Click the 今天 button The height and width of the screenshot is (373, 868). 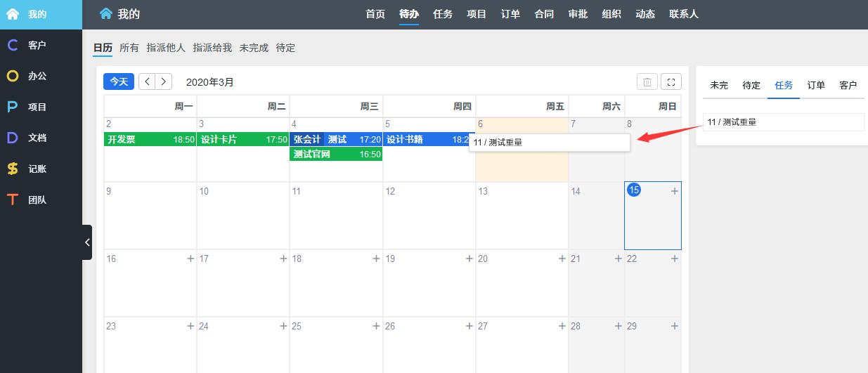(119, 81)
